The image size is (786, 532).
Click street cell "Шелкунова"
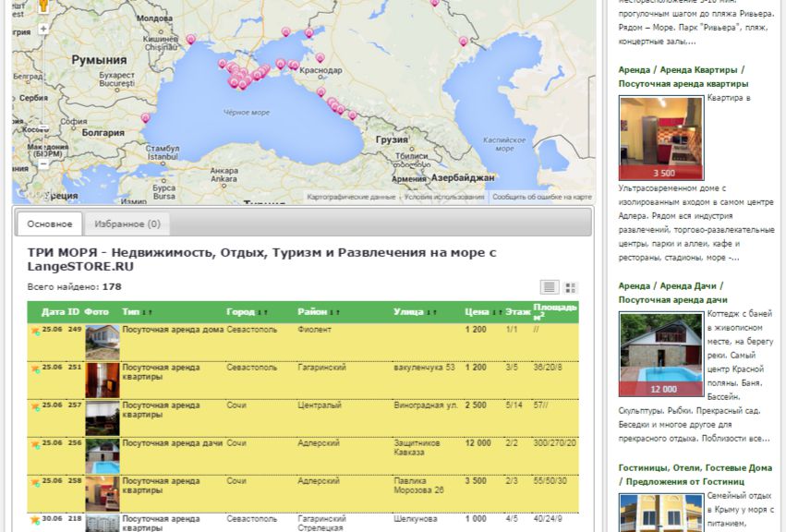[x=416, y=519]
